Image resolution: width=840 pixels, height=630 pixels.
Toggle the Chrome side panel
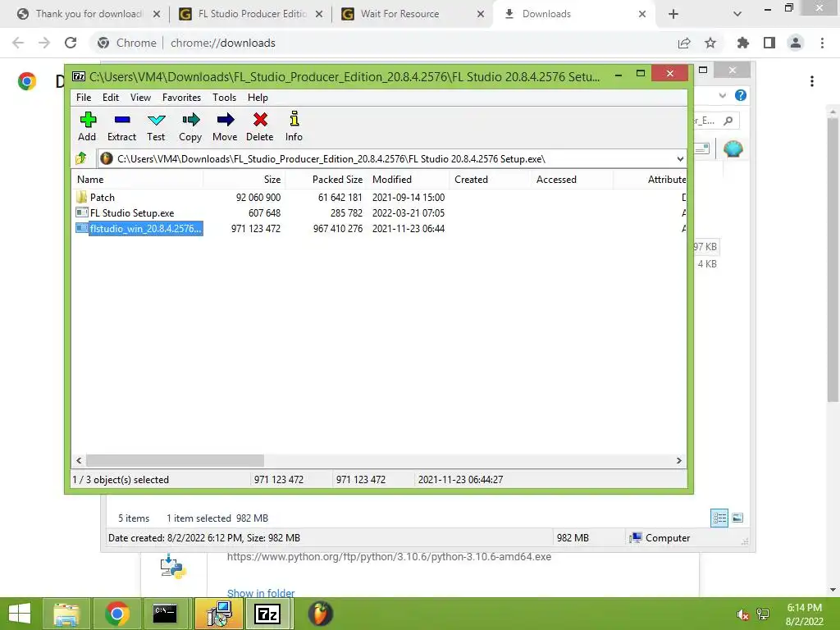pyautogui.click(x=769, y=43)
